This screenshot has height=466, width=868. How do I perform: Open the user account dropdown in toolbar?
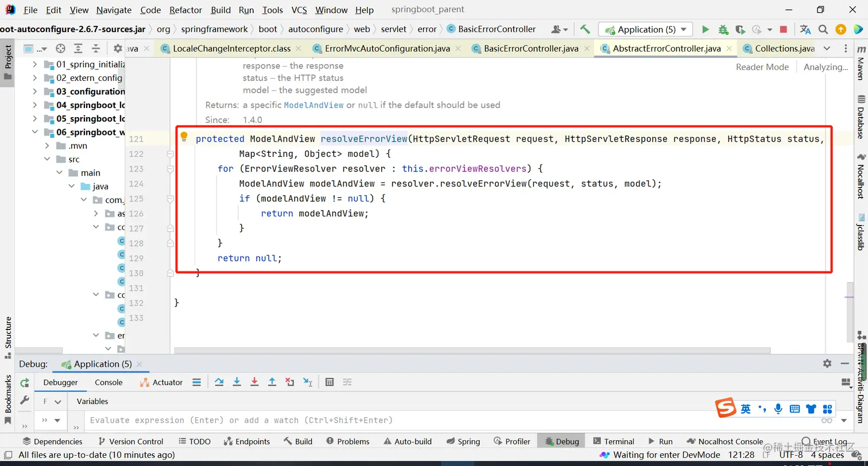pyautogui.click(x=559, y=29)
